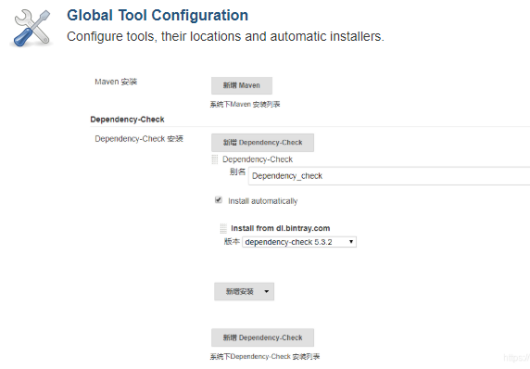530x369 pixels.
Task: Click the drag handle beside Dependency-Check entry
Action: point(215,159)
